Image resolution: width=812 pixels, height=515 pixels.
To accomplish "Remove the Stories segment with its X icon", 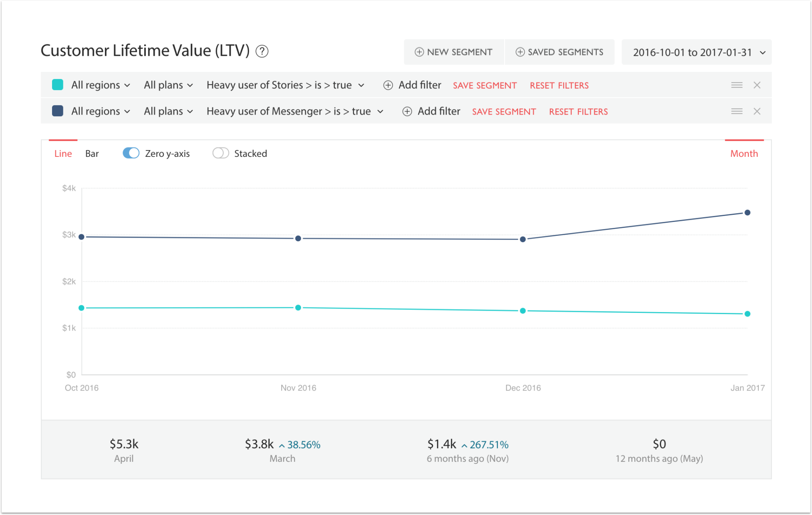I will [757, 85].
